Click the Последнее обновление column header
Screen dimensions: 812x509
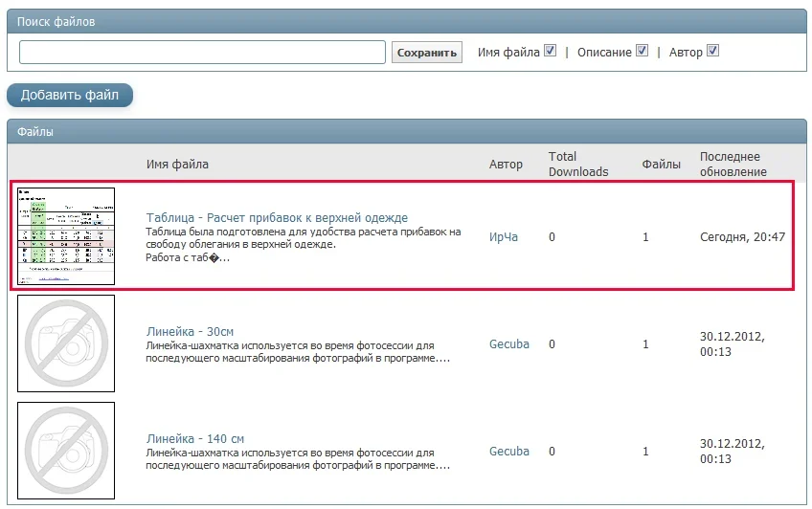click(x=733, y=164)
